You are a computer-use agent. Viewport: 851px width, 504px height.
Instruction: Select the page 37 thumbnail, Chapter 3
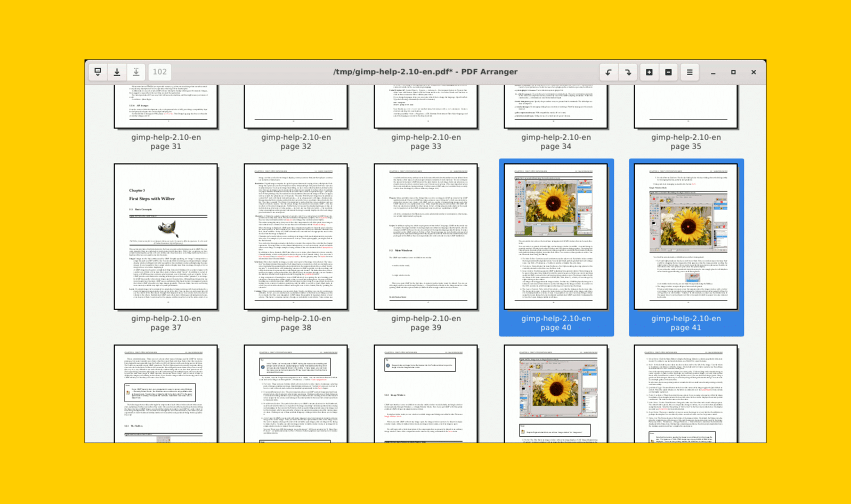[166, 237]
